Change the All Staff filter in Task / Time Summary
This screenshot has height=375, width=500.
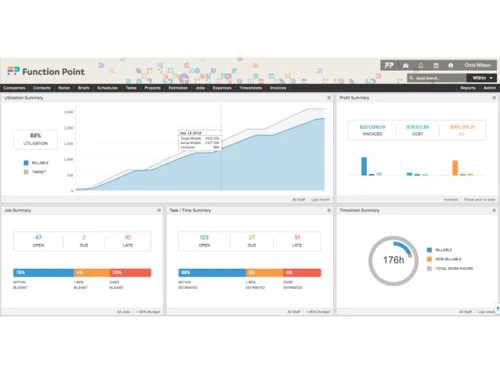[294, 312]
